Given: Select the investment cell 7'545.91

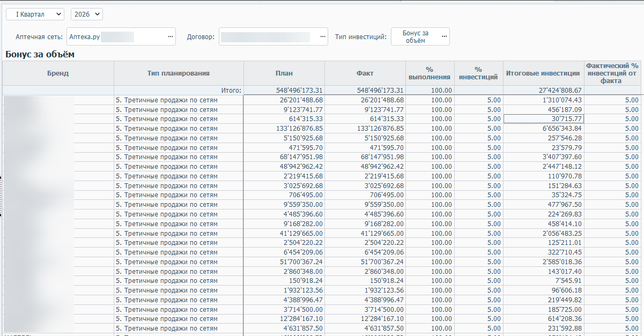Looking at the screenshot, I should tap(543, 281).
